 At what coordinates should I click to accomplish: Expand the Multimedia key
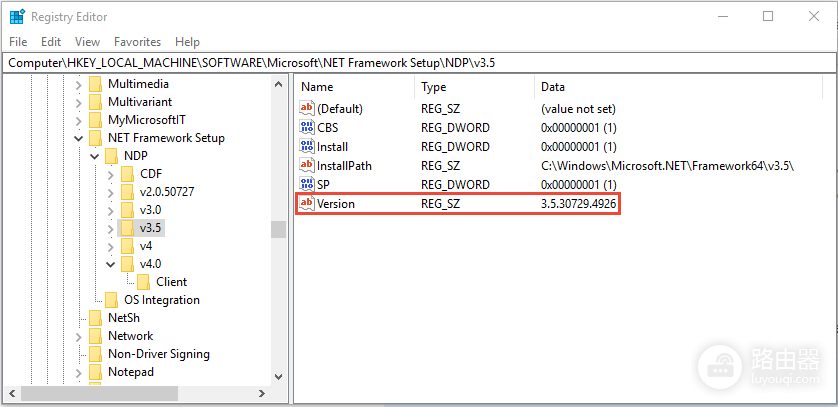coord(79,84)
